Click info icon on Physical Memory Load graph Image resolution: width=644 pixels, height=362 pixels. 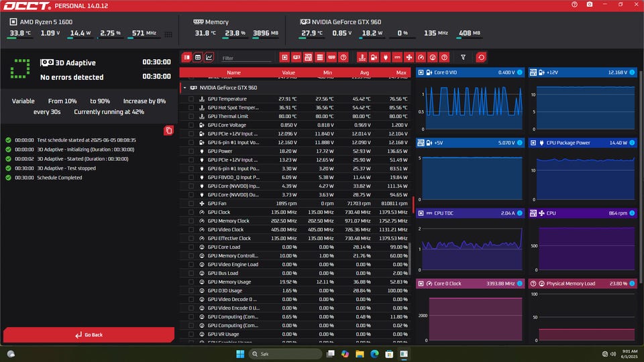(632, 284)
